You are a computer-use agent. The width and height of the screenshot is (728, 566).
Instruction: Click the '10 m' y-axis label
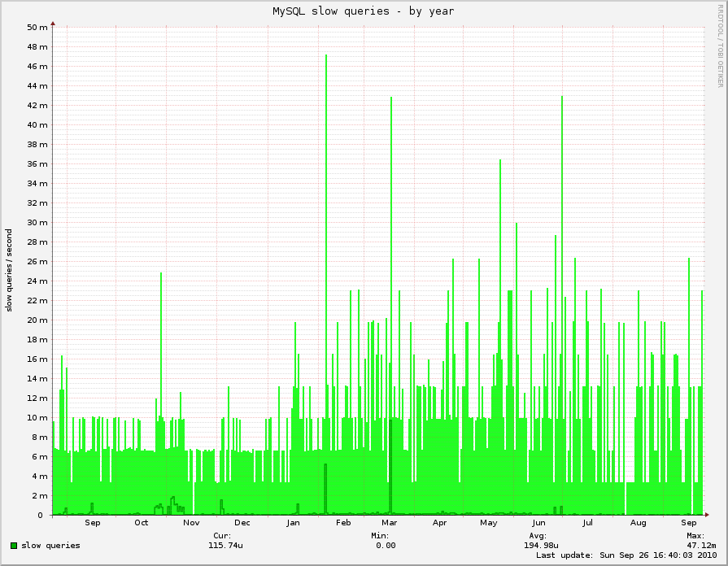tap(37, 417)
